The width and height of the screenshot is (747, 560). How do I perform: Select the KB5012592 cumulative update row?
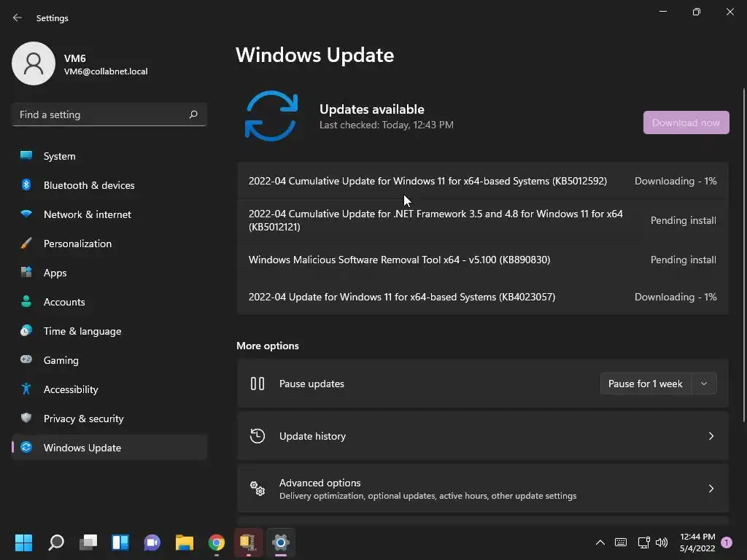point(483,181)
